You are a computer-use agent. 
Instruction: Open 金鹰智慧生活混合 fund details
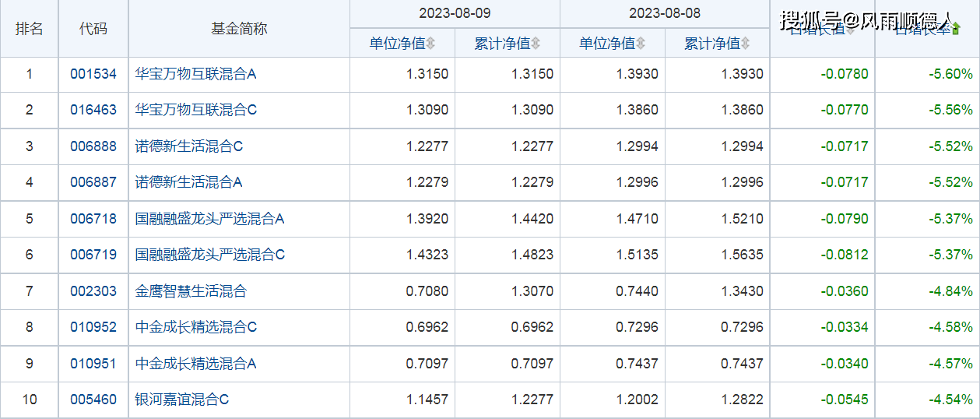[x=191, y=291]
